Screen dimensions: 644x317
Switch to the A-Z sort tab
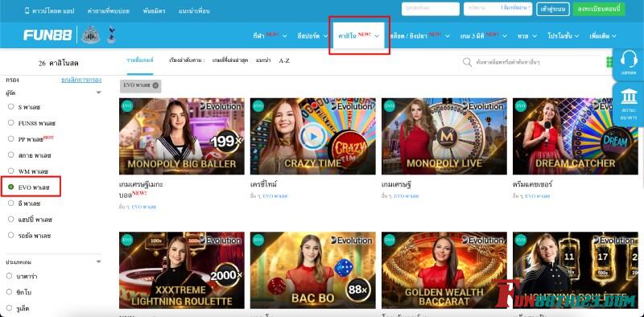[x=284, y=60]
